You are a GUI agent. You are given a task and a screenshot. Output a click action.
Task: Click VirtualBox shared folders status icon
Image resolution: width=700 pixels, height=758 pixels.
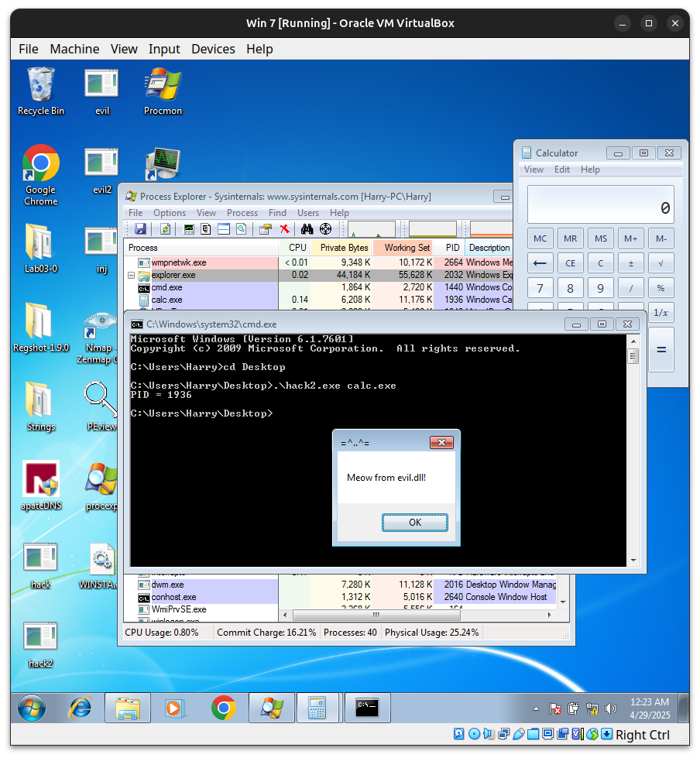tap(534, 734)
